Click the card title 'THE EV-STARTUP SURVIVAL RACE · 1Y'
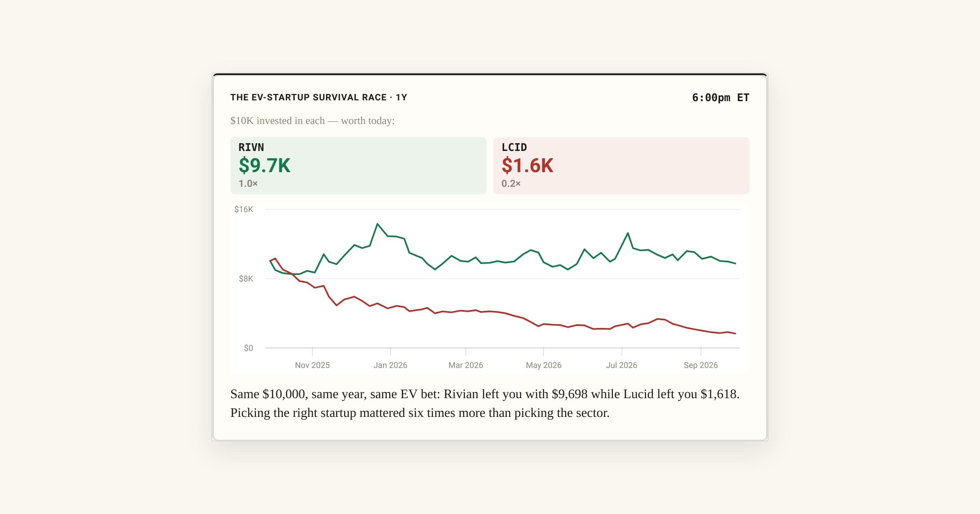 click(x=318, y=97)
